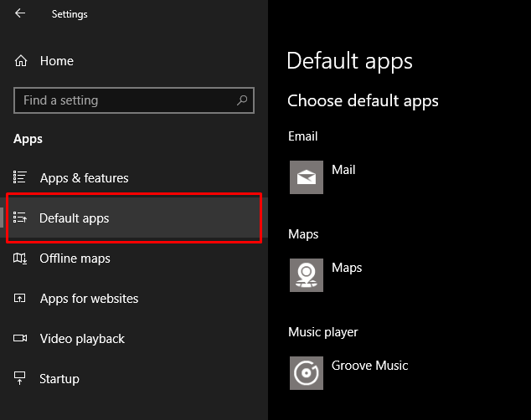
Task: Click the Groove Music app icon
Action: click(307, 373)
